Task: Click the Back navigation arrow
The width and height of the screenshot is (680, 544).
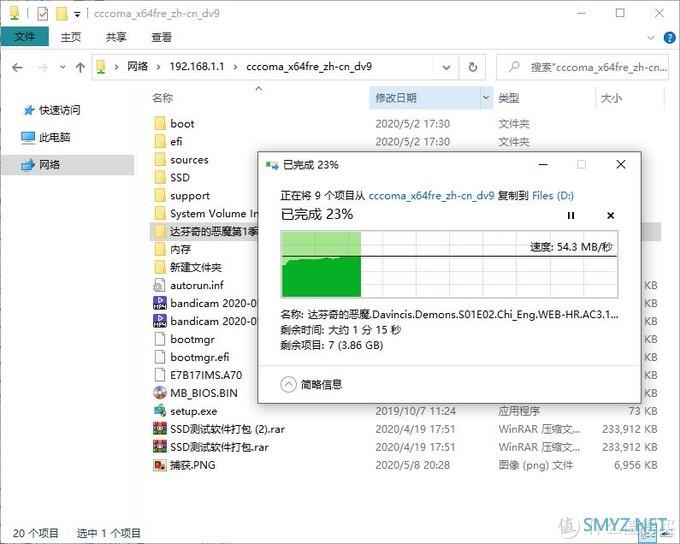Action: coord(17,67)
